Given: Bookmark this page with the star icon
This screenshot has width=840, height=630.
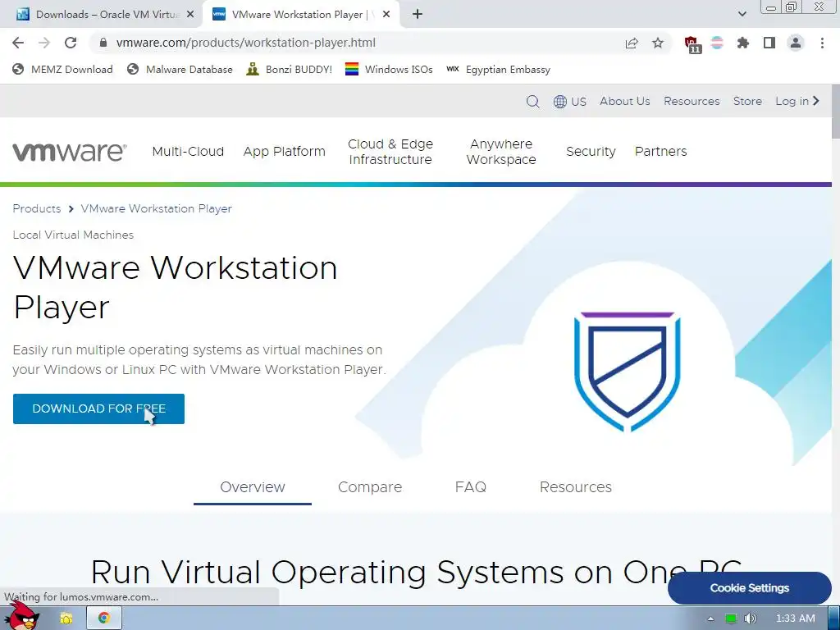Looking at the screenshot, I should click(x=658, y=43).
